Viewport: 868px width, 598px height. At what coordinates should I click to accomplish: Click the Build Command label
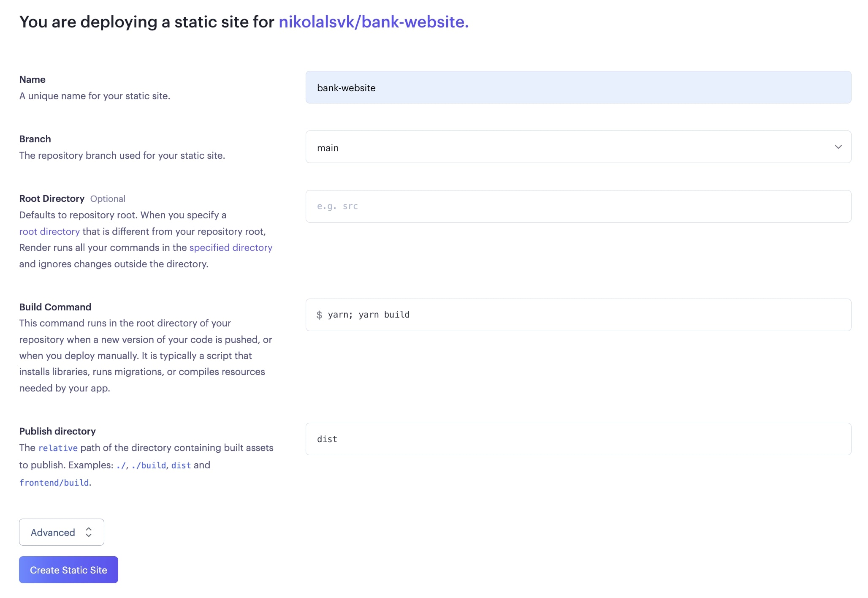tap(55, 307)
